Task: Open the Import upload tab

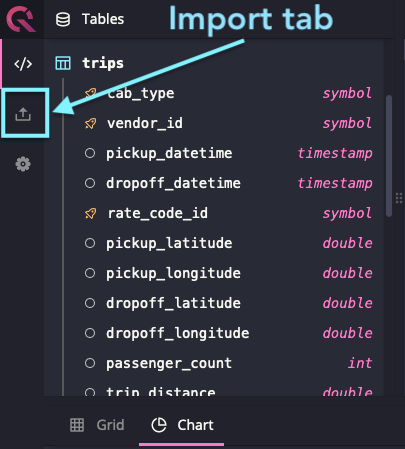Action: tap(23, 114)
